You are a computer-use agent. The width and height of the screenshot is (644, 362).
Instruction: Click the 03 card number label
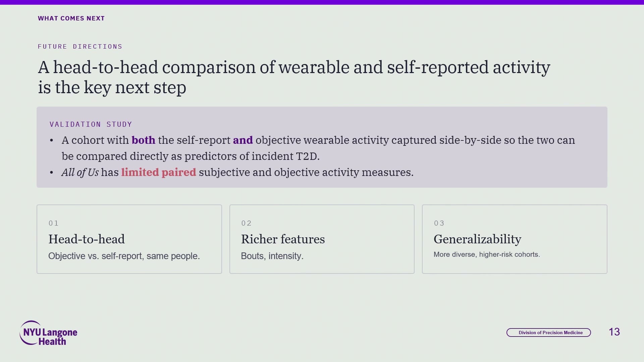[x=439, y=223]
